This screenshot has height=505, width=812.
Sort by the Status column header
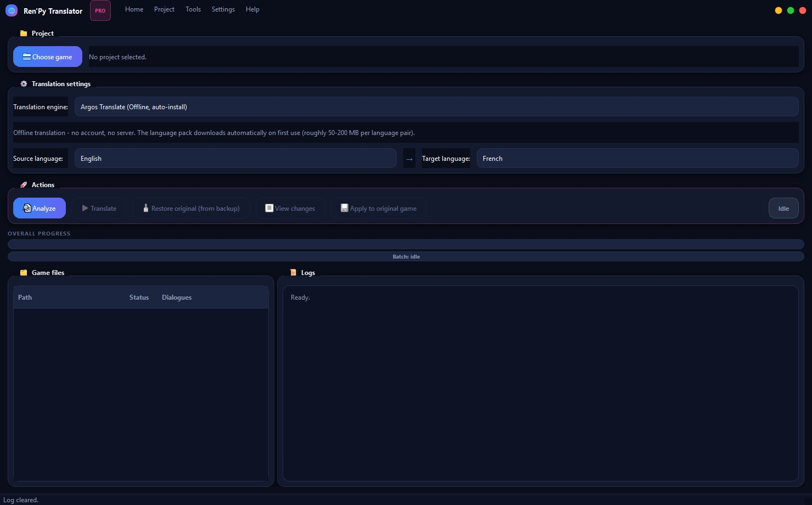pos(139,297)
